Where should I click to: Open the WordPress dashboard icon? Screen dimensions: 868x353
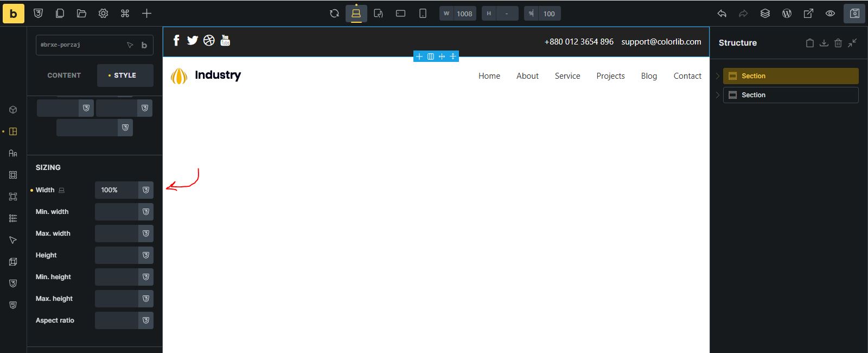click(787, 14)
